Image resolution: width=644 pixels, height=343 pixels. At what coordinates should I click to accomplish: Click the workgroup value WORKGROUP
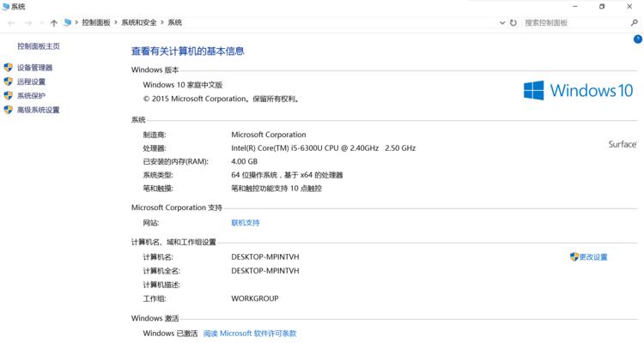click(x=255, y=298)
